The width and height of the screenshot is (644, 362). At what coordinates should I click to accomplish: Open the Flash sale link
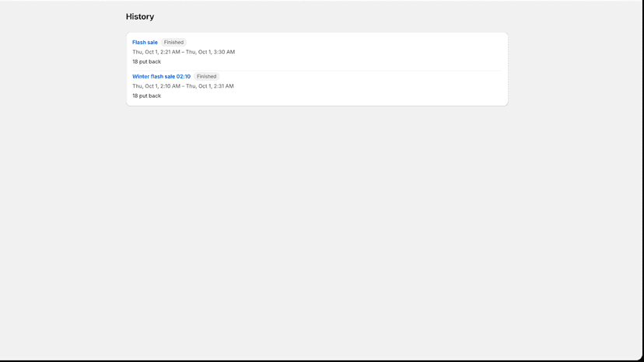145,42
